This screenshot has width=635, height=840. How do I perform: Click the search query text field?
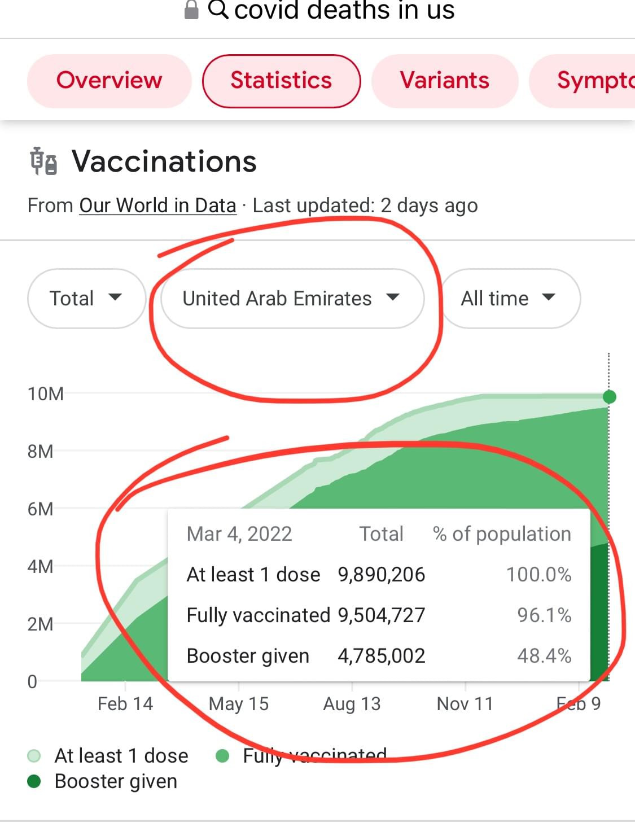coord(344,10)
